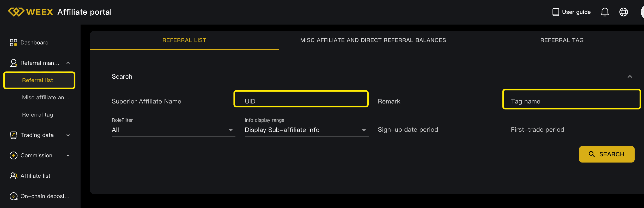Open the language globe selector

coord(623,12)
